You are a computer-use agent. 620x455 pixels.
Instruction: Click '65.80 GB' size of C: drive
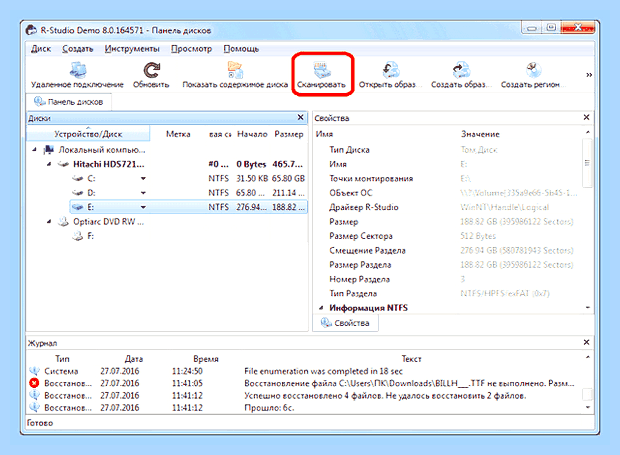point(288,179)
